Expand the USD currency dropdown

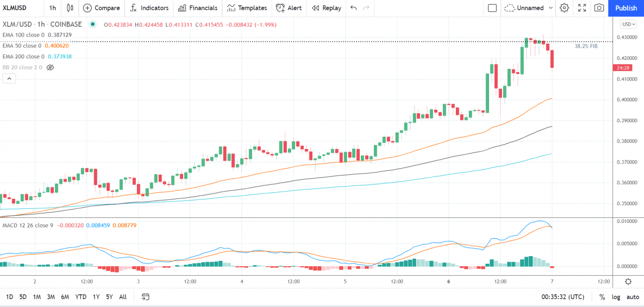[628, 24]
